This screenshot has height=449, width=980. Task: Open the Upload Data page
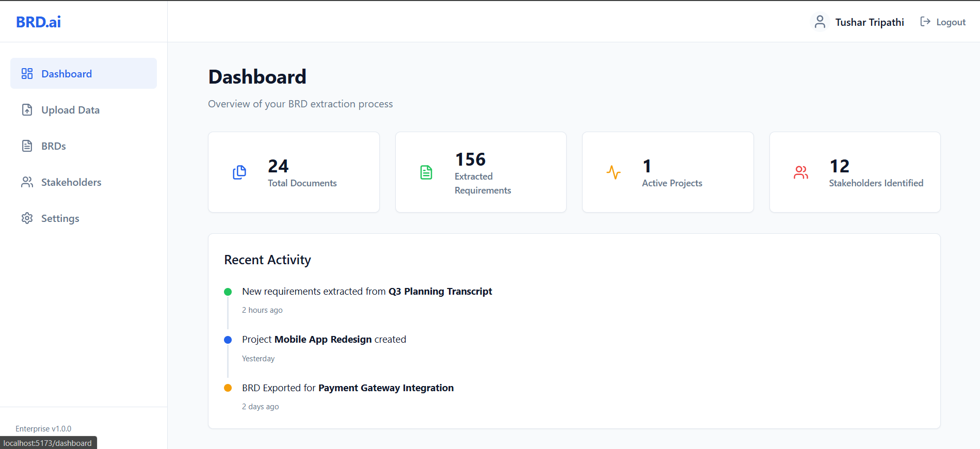70,110
